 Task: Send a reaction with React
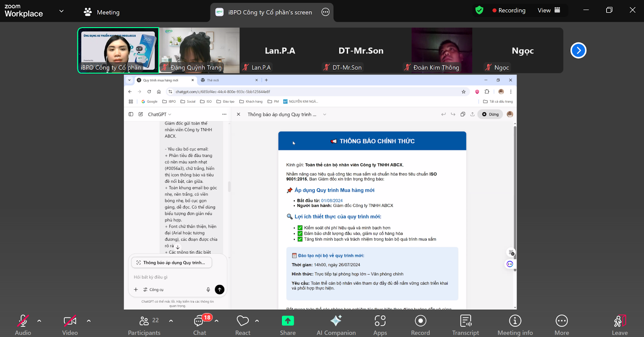coord(243,324)
